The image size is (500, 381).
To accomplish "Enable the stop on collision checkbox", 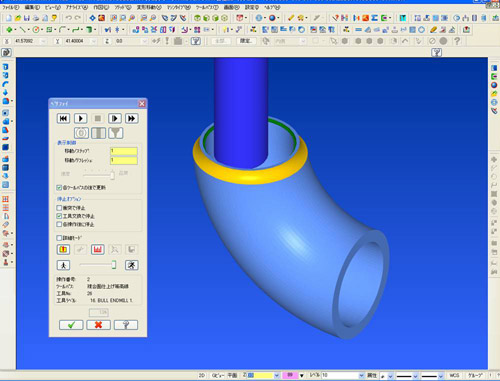I will 59,208.
